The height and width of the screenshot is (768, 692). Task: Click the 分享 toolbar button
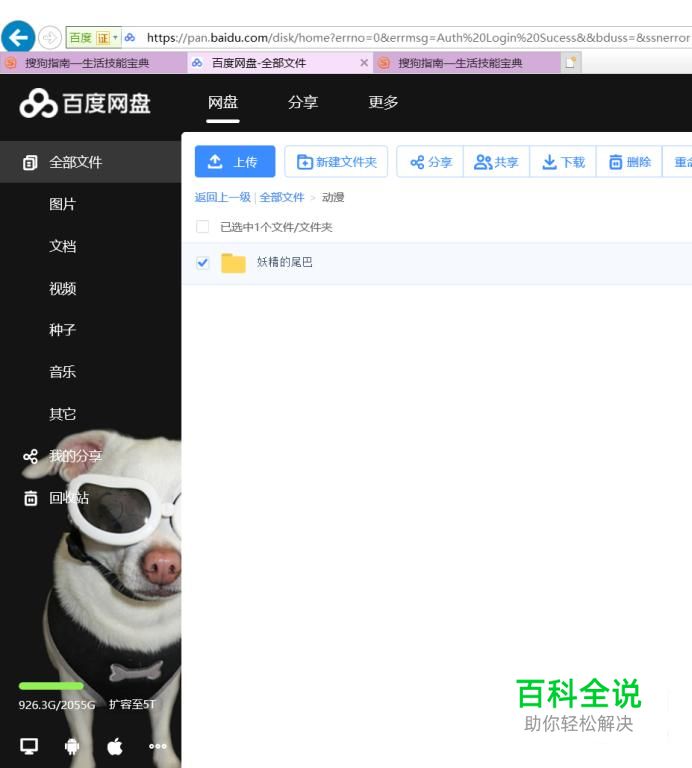tap(430, 162)
